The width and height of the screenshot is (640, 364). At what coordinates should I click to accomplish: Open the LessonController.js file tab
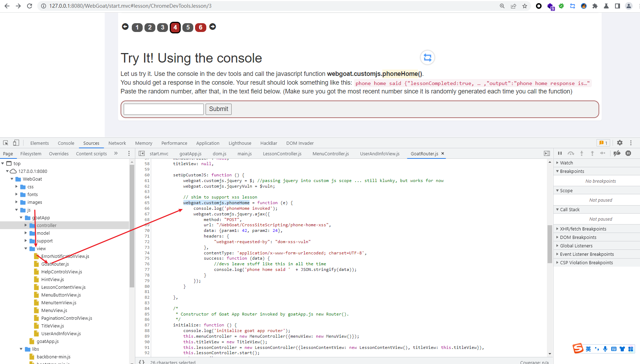(x=282, y=154)
